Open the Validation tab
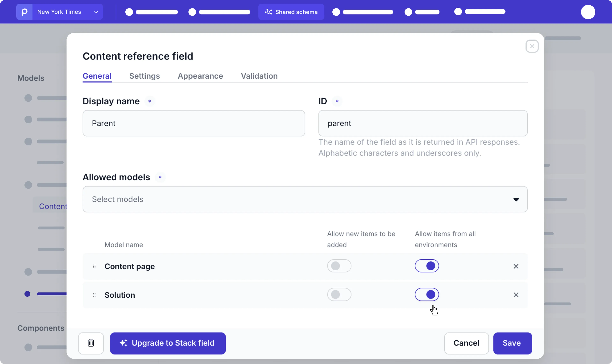The image size is (612, 364). pos(259,76)
